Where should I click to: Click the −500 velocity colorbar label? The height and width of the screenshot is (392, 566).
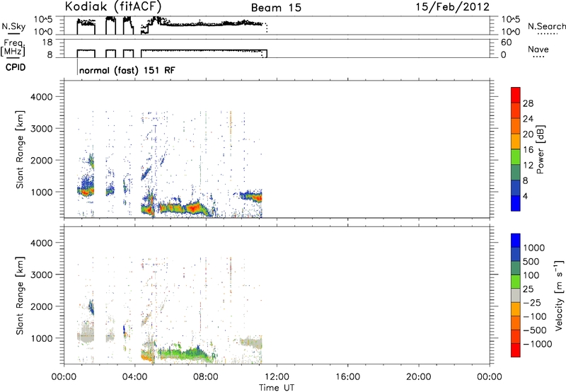click(534, 330)
